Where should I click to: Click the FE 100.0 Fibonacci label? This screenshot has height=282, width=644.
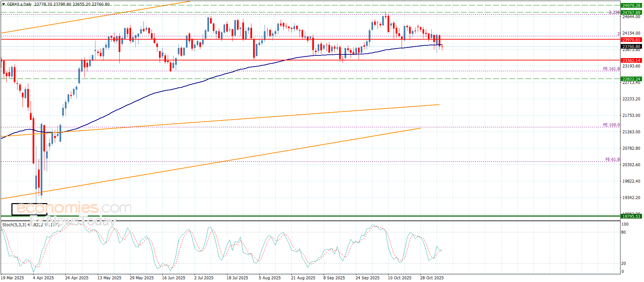tap(611, 125)
